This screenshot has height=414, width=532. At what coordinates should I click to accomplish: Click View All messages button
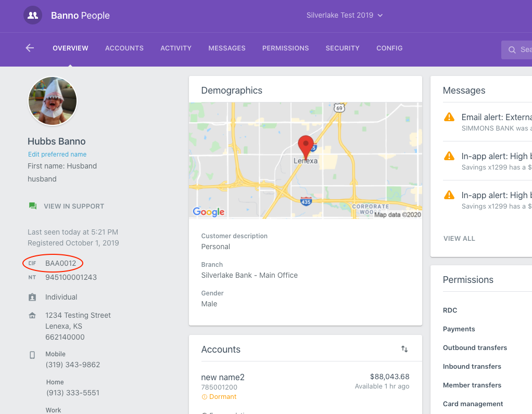coord(459,238)
